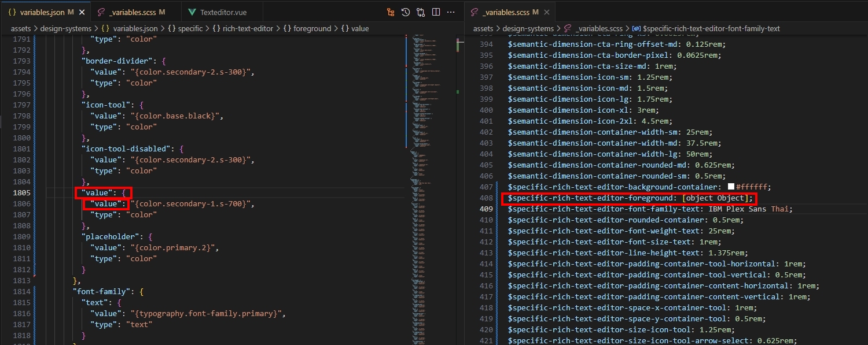Open the 'value' breadcrumb segment

click(x=355, y=28)
